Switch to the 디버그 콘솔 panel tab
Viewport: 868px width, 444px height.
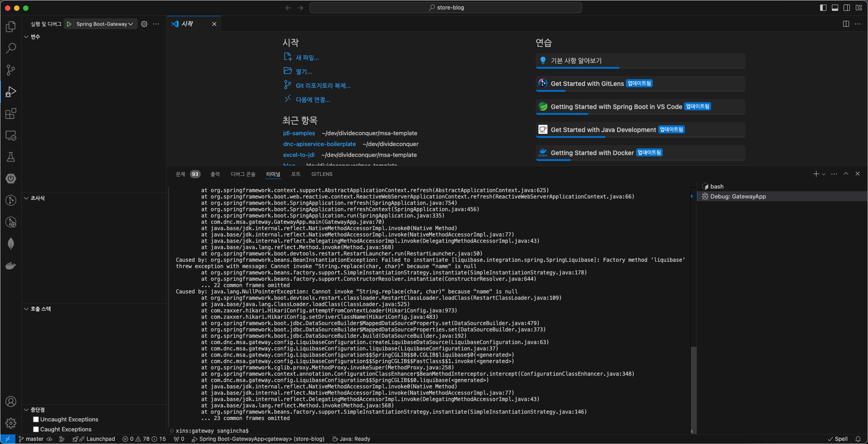coord(243,174)
